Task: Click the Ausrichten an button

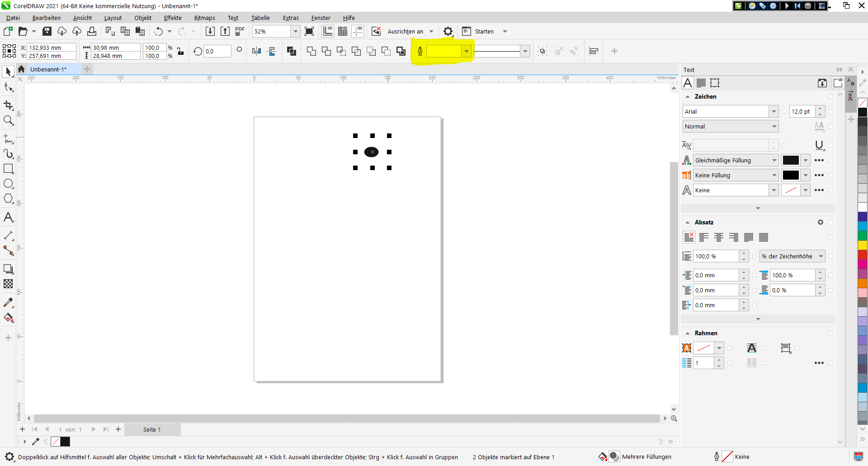Action: coord(405,31)
